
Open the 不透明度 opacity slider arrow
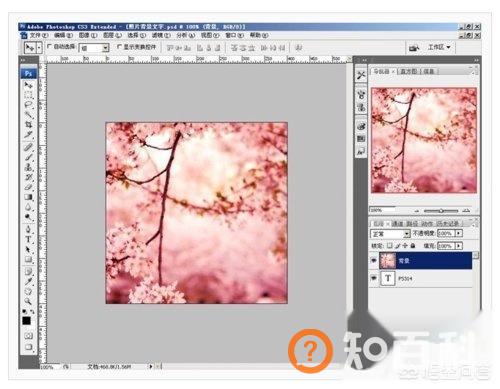pos(459,233)
